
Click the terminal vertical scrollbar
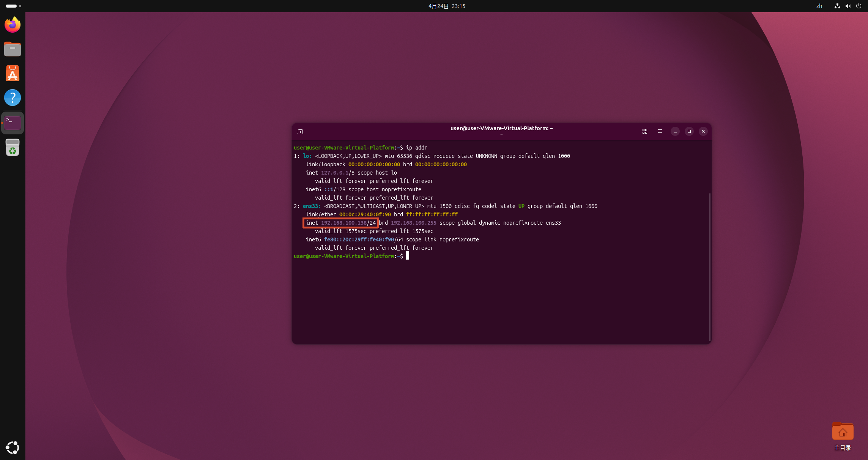(709, 266)
